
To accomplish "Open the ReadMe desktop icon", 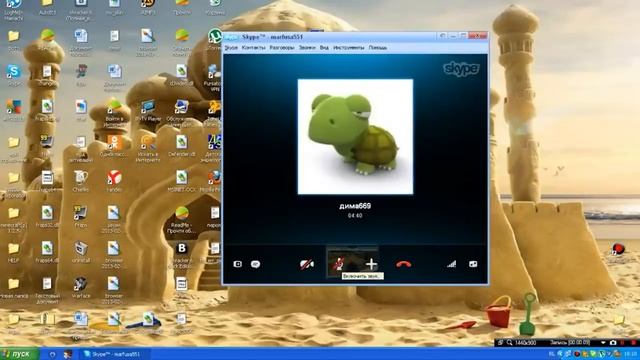I will [182, 213].
